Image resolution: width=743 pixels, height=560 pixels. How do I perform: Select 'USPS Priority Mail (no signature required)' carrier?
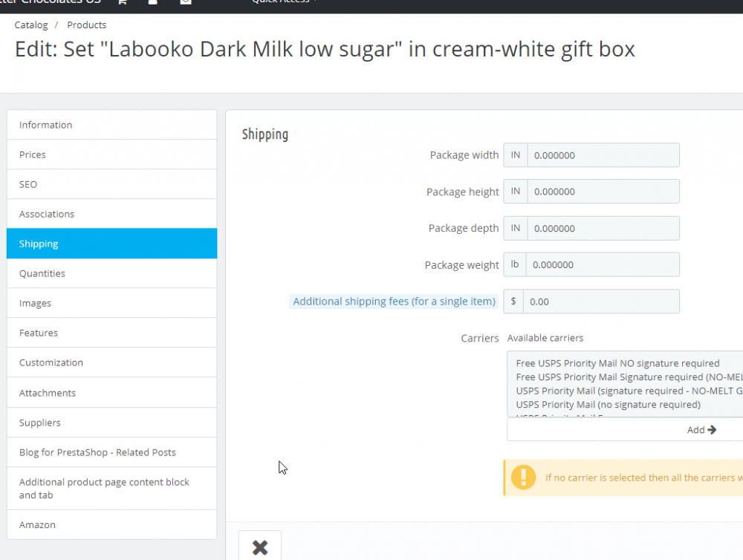[608, 405]
